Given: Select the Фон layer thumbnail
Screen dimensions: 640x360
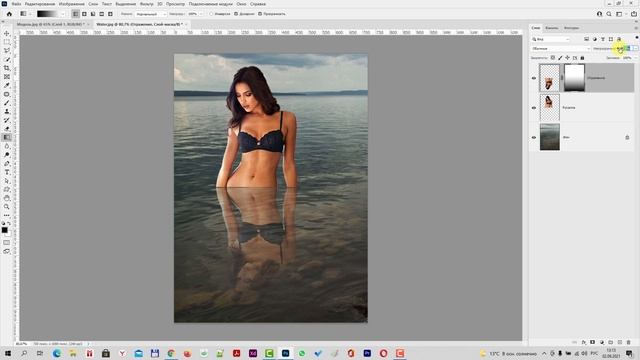Looking at the screenshot, I should 549,137.
